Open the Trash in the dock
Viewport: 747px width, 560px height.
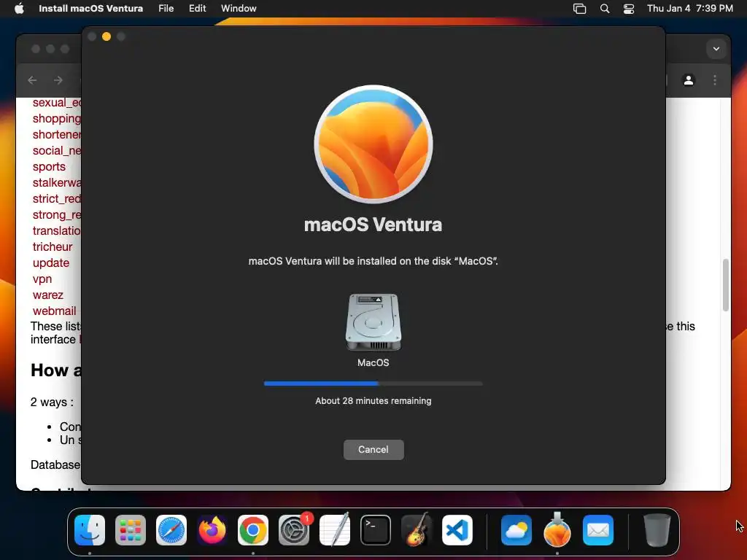coord(657,530)
